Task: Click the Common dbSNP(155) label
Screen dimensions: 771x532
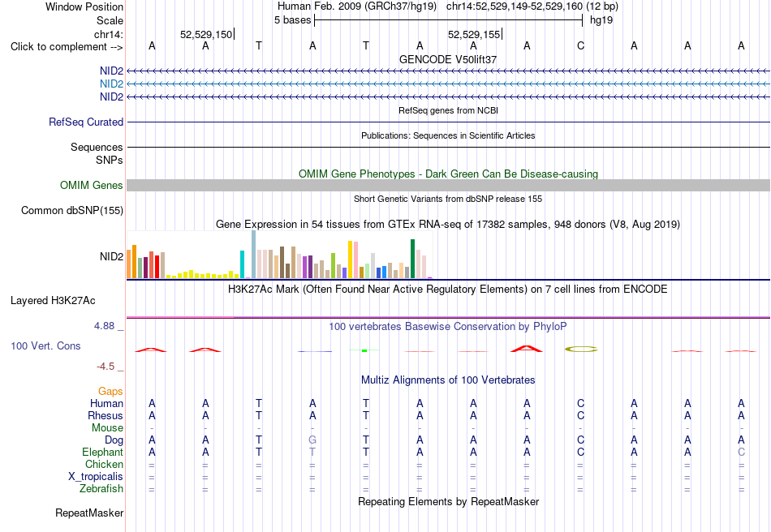Action: pyautogui.click(x=72, y=211)
